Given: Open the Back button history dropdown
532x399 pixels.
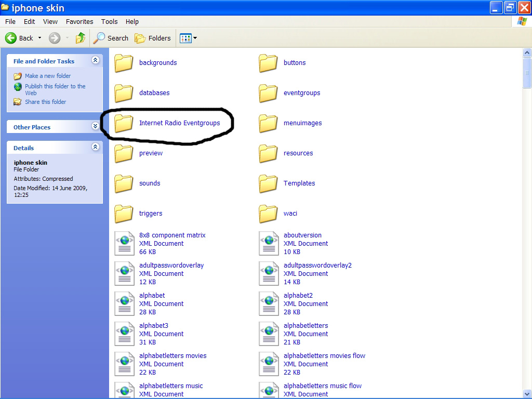Looking at the screenshot, I should point(39,38).
